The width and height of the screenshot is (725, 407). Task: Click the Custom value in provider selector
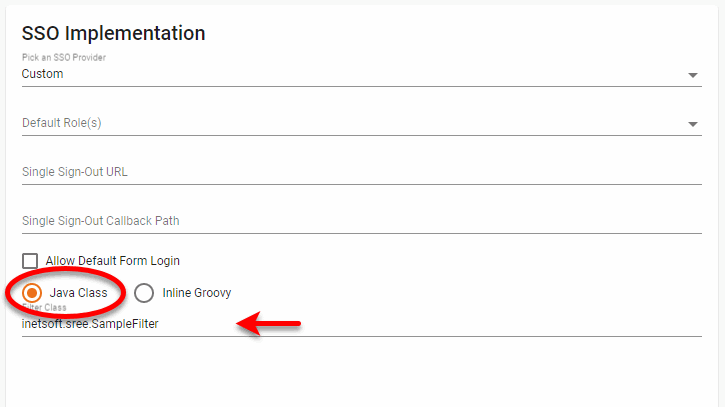point(42,74)
